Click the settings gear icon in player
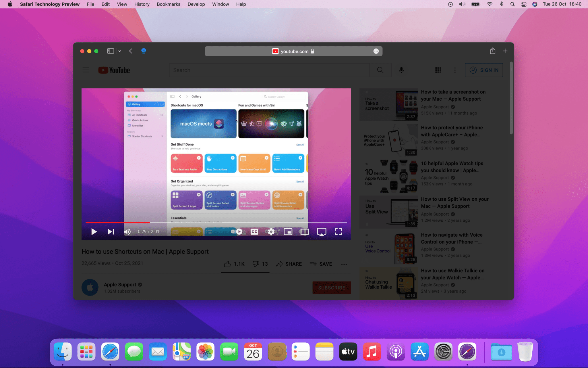This screenshot has height=368, width=588. click(271, 231)
